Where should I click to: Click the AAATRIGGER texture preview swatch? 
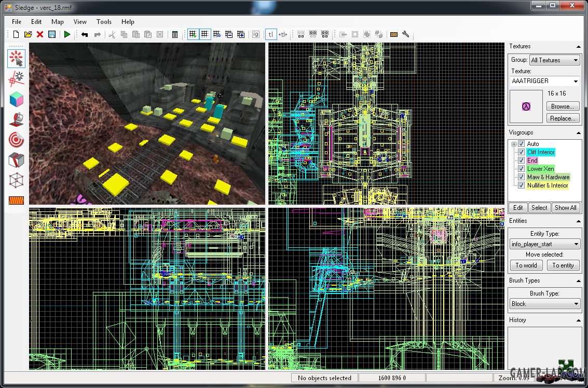(526, 106)
